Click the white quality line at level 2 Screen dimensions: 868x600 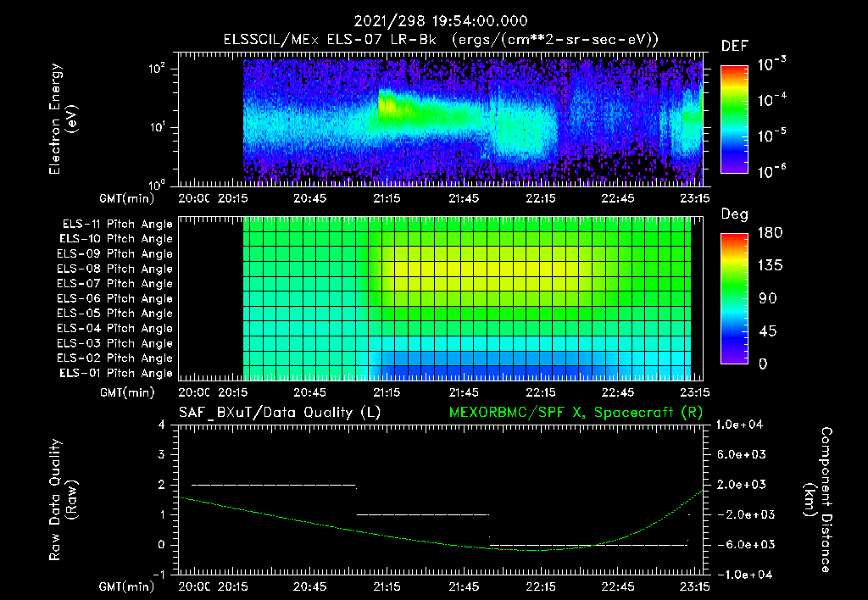tap(274, 485)
